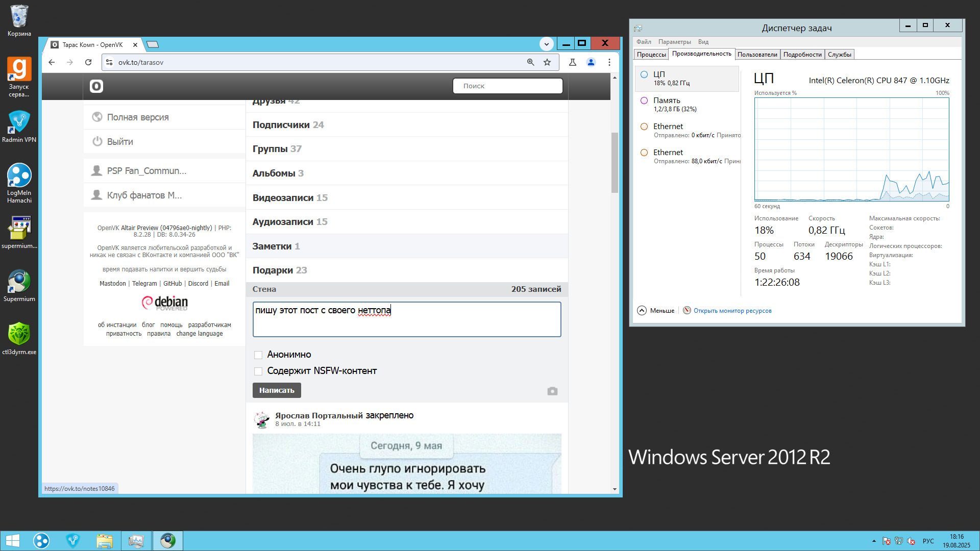980x551 pixels.
Task: Click the OpenVK logo in header
Action: 96,86
